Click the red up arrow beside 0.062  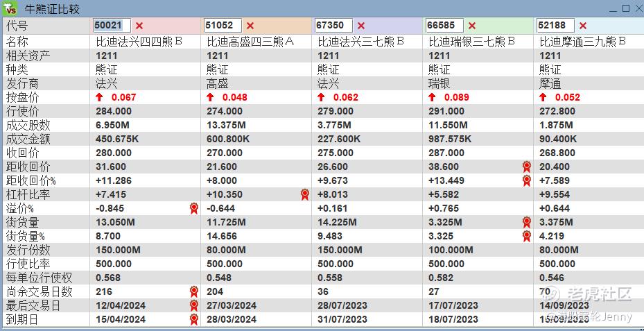pos(321,97)
